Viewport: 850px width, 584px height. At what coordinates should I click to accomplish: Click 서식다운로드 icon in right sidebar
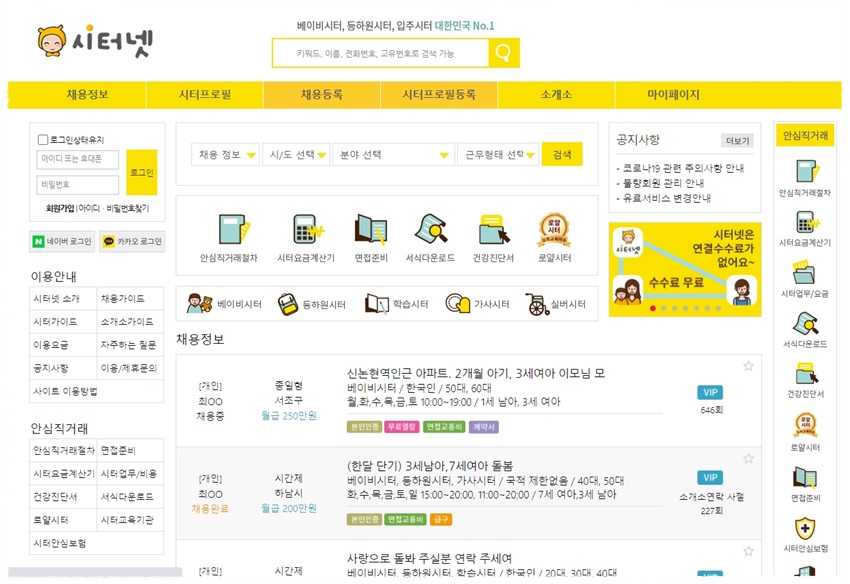coord(805,323)
